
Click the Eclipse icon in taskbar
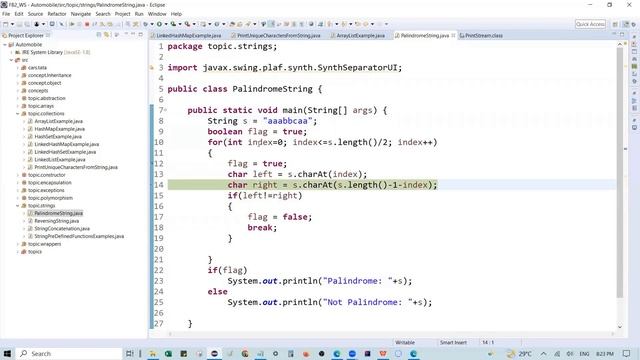(x=214, y=353)
